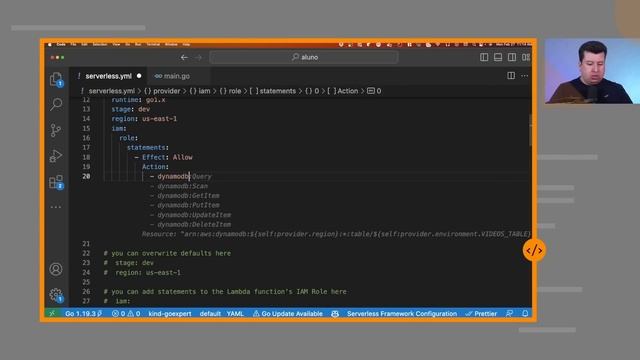Click Serverless Framework Configuration schema
640x360 pixels.
point(402,313)
